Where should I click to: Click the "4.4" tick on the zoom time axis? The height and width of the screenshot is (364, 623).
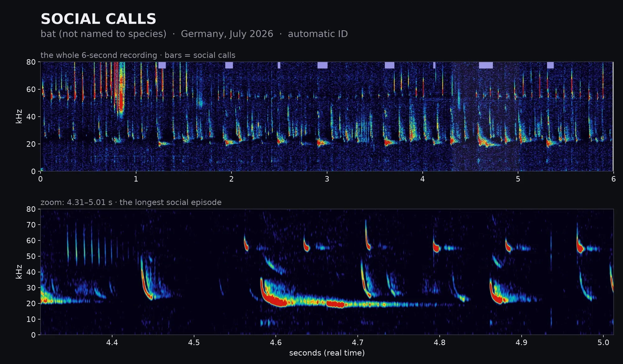[112, 343]
